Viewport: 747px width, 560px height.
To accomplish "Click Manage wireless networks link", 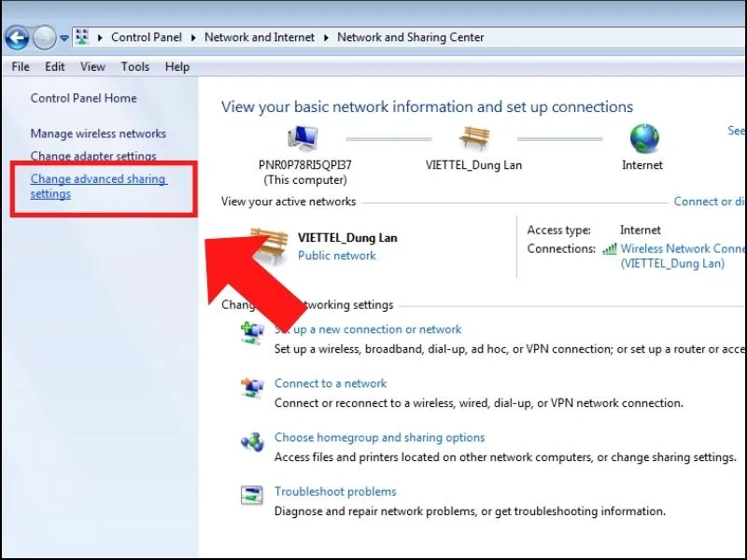I will tap(98, 133).
